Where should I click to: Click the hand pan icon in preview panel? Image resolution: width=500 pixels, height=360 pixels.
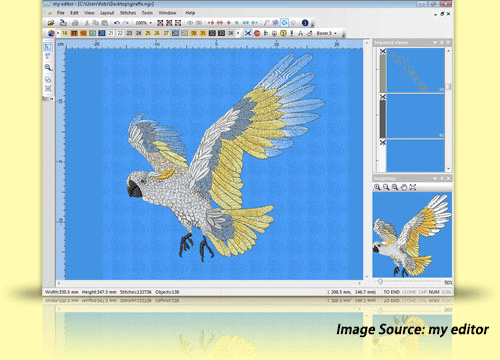click(404, 187)
